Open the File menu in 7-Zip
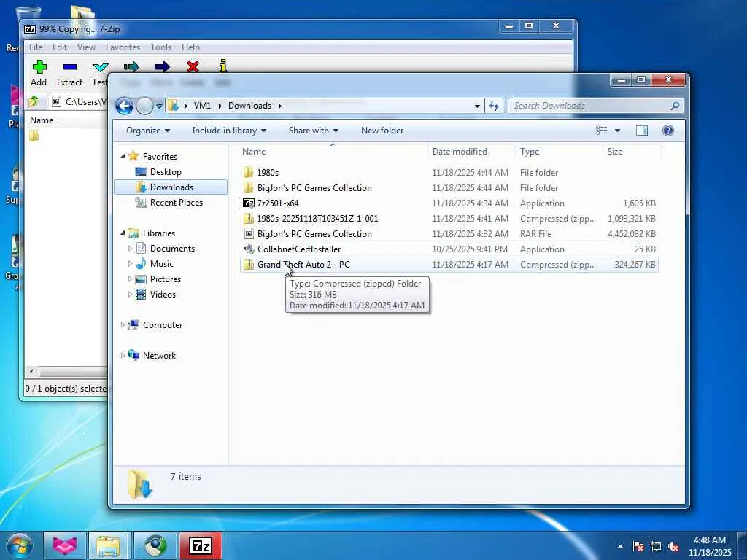Viewport: 747px width, 560px height. [x=36, y=47]
